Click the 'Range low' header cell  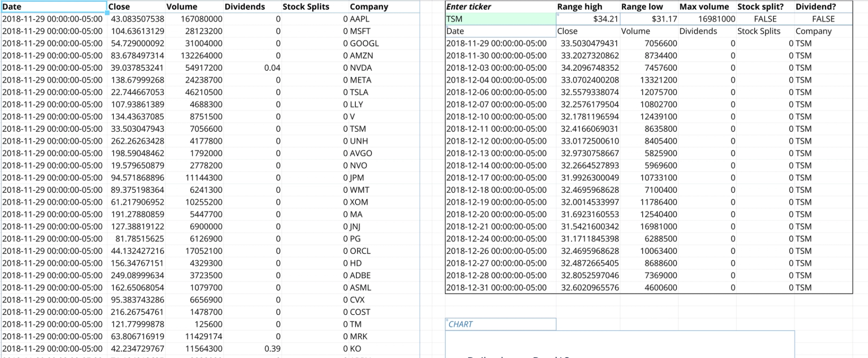click(x=649, y=7)
